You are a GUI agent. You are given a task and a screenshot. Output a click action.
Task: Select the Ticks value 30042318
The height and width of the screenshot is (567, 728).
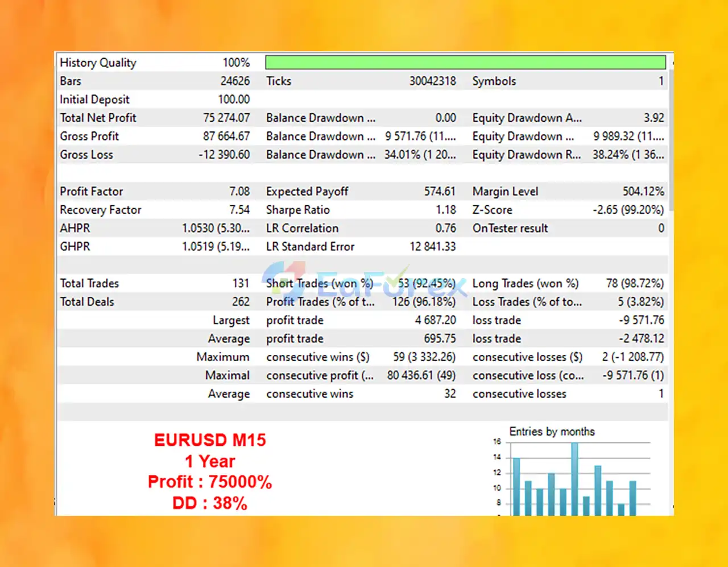click(x=433, y=81)
